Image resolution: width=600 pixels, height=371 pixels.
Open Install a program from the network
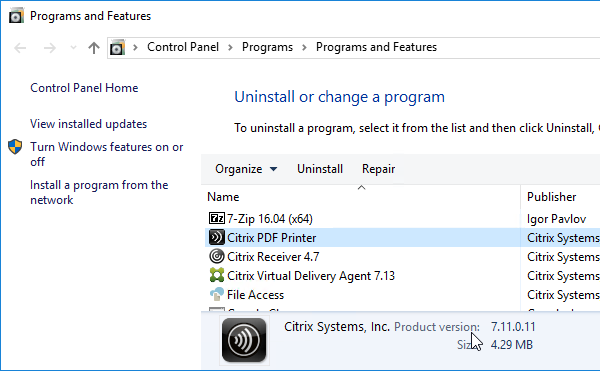pos(99,192)
